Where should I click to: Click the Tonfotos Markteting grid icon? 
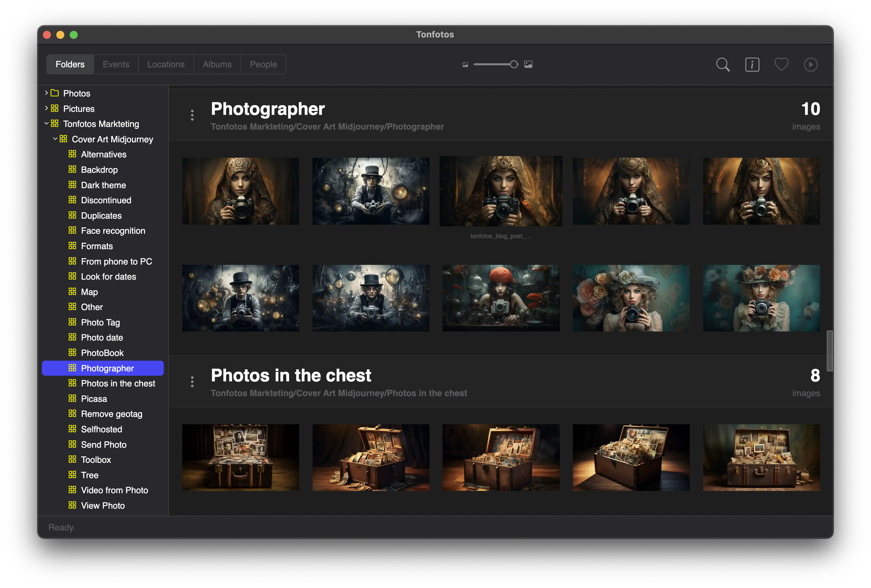pyautogui.click(x=55, y=123)
